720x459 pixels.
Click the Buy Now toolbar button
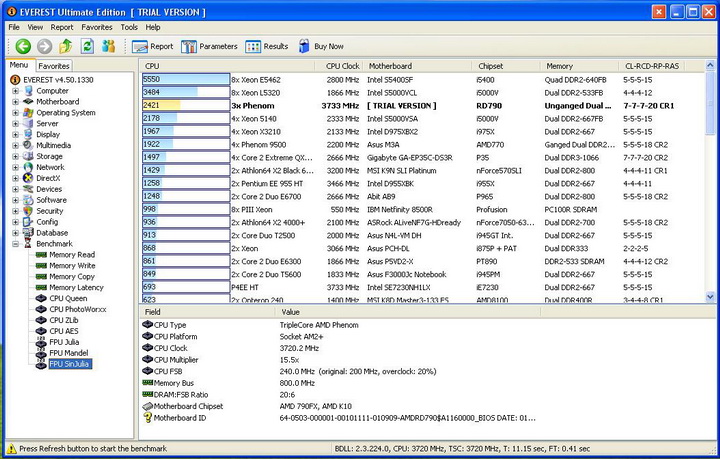click(321, 46)
